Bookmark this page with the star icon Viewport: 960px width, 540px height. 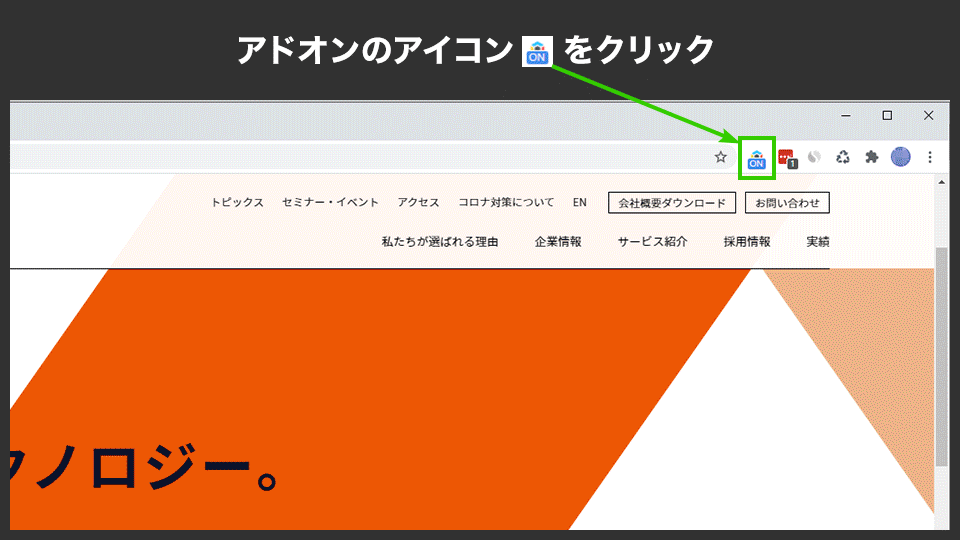point(720,157)
